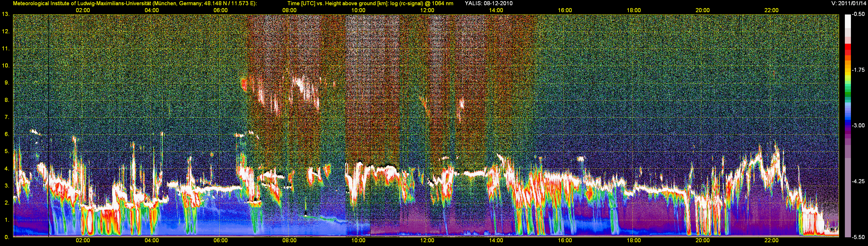This screenshot has height=246, width=868.
Task: Click 12:00 on the bottom time axis
Action: point(427,240)
